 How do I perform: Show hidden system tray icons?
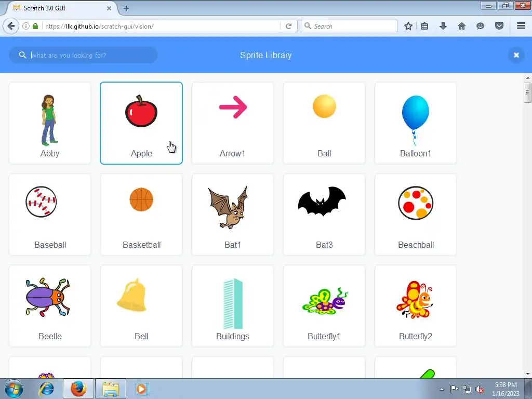pyautogui.click(x=442, y=389)
